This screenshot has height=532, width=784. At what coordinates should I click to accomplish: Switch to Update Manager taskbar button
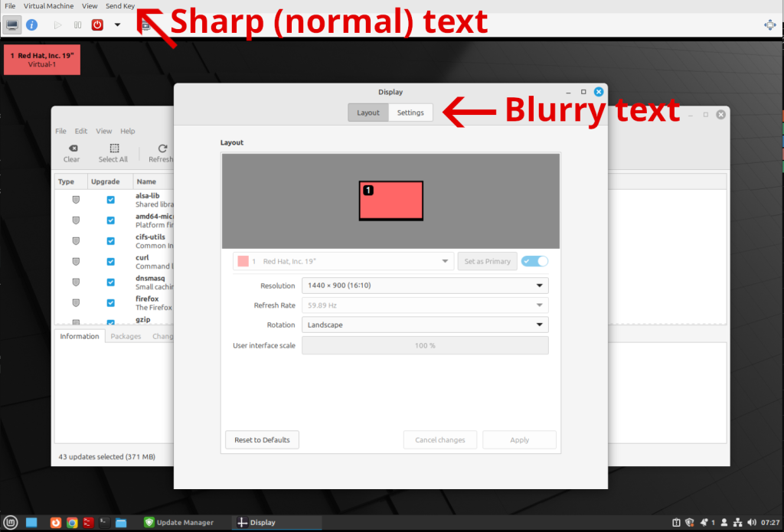click(179, 523)
